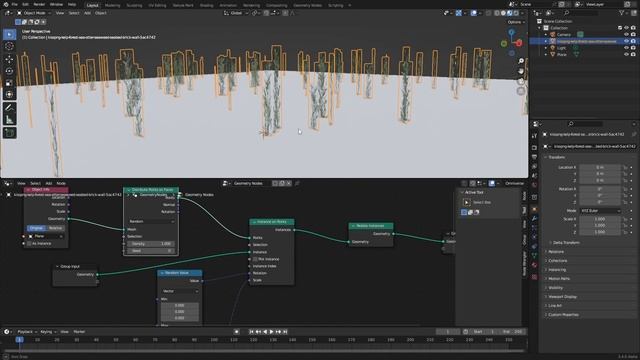Click the Pan view hand icon in viewport

[x=521, y=71]
